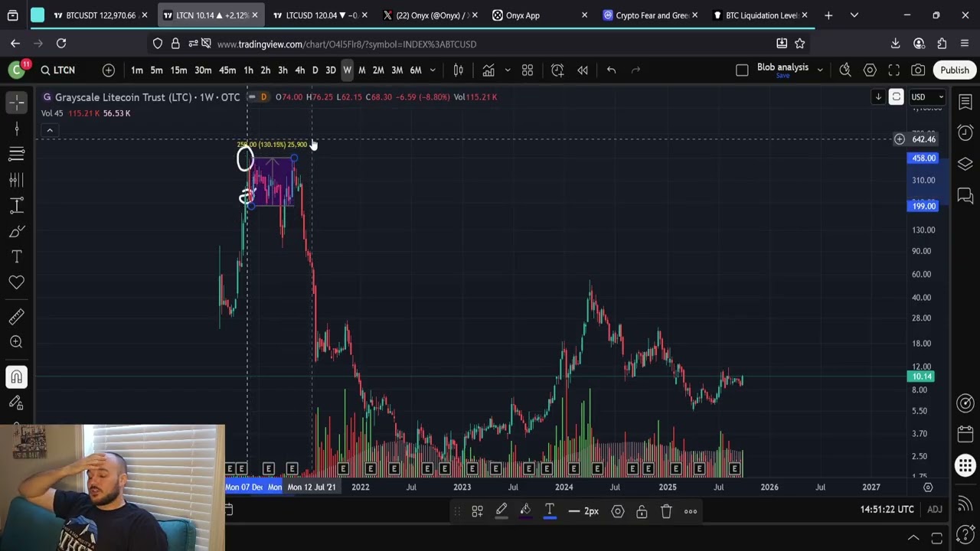Open the Fibonacci tools group in the left sidebar
This screenshot has width=980, height=551.
tap(17, 154)
